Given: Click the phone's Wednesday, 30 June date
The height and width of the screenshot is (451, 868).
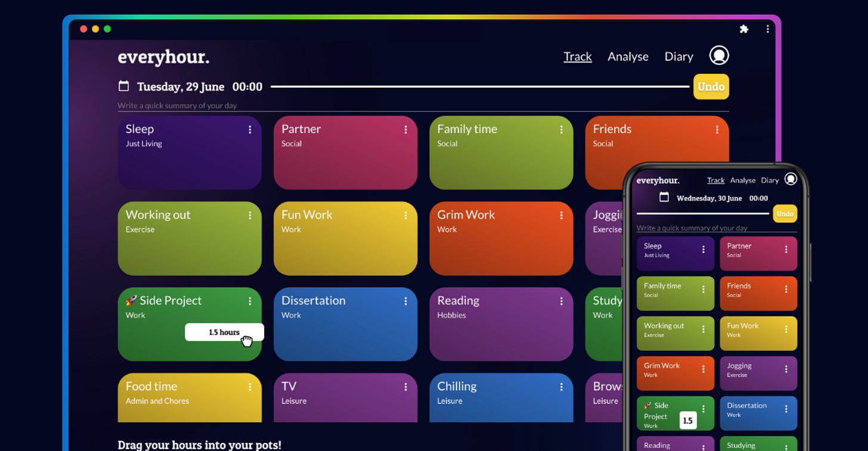Looking at the screenshot, I should [x=709, y=198].
